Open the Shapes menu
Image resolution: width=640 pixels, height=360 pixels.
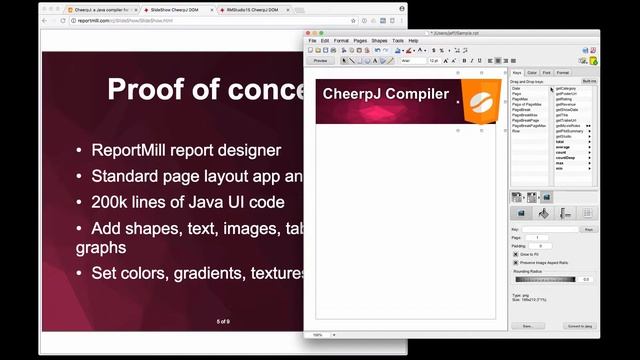tap(379, 41)
